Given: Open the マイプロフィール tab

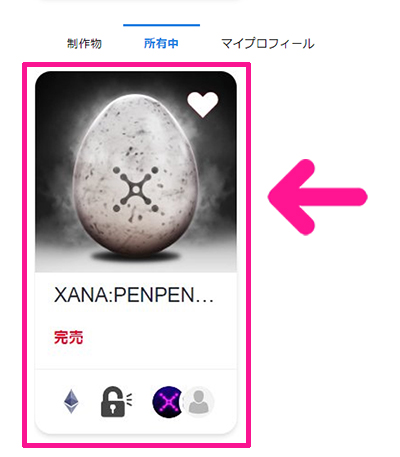Looking at the screenshot, I should pos(268,44).
